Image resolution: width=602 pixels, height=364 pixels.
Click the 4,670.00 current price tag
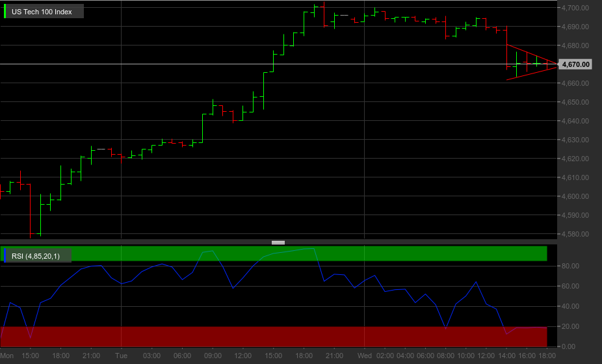click(x=575, y=64)
